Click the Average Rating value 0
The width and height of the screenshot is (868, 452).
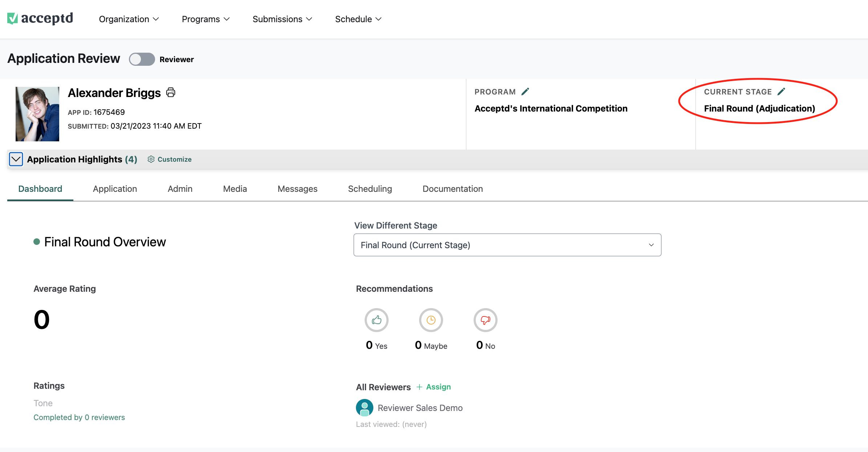click(x=42, y=320)
